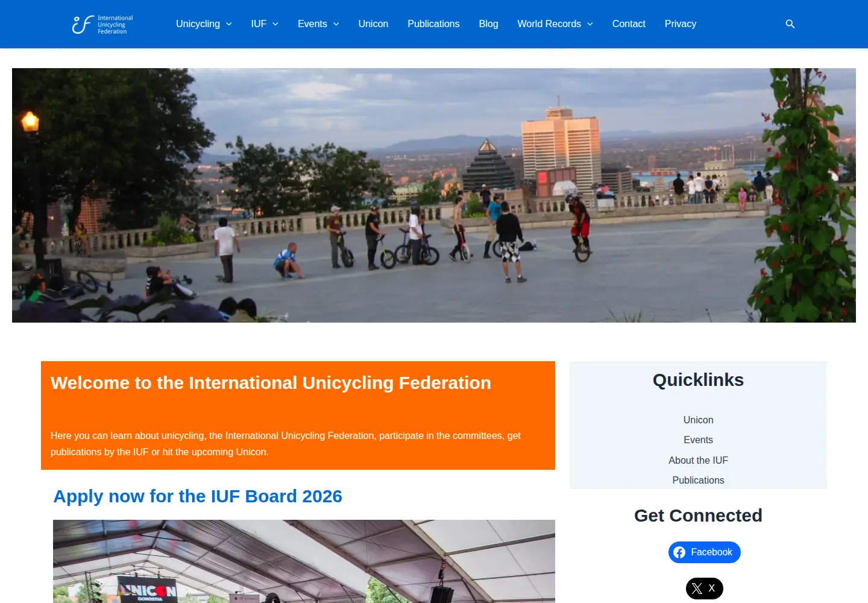This screenshot has height=603, width=868.
Task: Open the Contact page
Action: pos(629,24)
